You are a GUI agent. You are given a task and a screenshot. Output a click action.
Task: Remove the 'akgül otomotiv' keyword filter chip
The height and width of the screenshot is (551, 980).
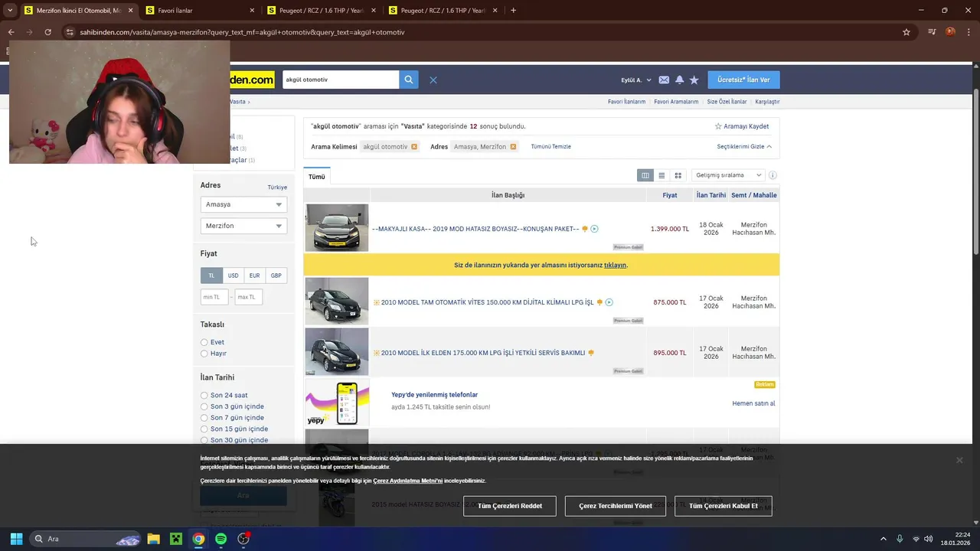414,146
